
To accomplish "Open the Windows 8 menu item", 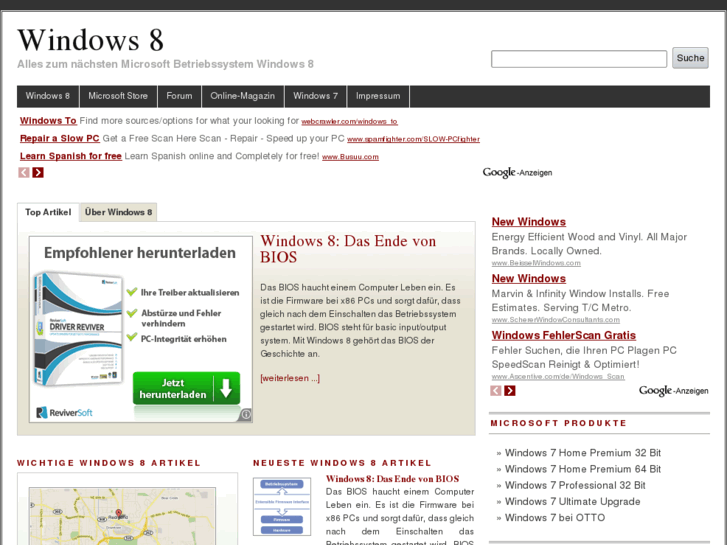I will click(48, 96).
